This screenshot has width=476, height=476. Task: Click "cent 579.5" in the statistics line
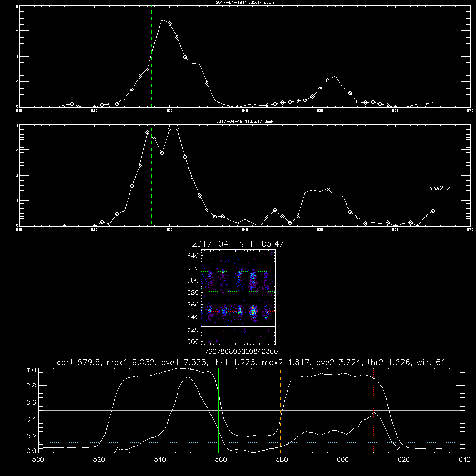[x=79, y=362]
